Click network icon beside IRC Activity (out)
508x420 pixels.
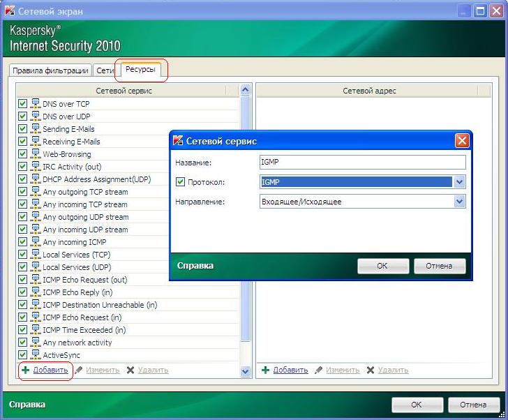click(x=36, y=167)
